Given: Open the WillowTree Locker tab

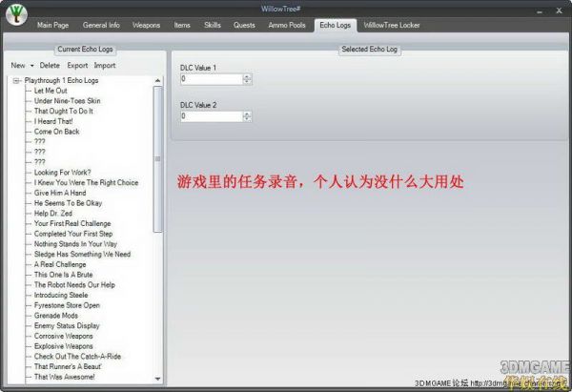Looking at the screenshot, I should pos(393,25).
